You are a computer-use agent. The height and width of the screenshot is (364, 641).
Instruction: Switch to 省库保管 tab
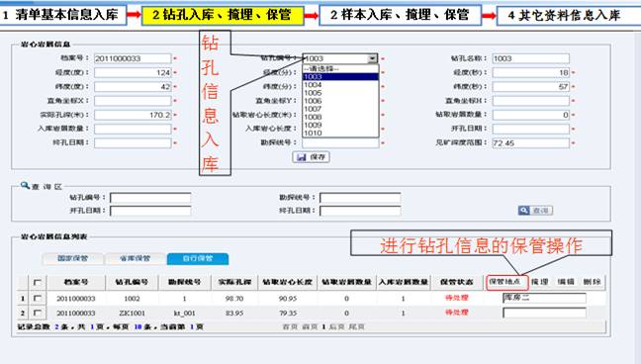point(136,258)
